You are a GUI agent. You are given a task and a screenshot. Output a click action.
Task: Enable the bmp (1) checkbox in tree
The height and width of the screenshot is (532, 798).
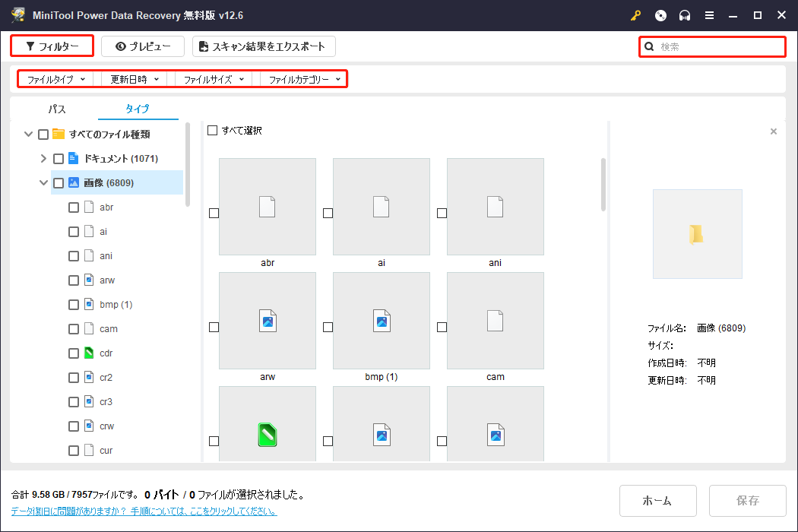(73, 304)
